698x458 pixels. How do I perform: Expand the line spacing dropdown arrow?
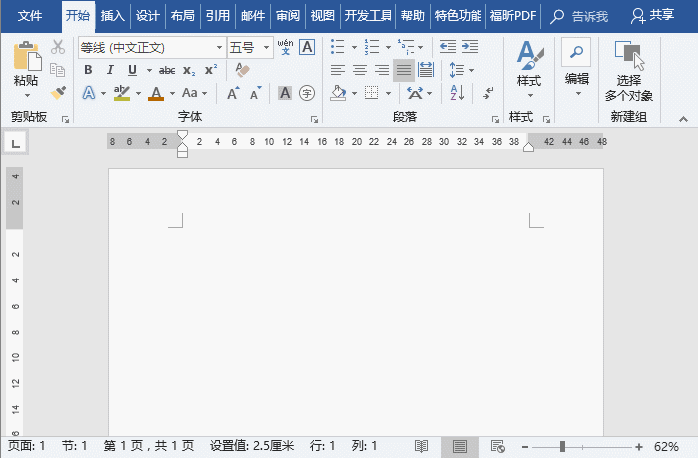tap(471, 70)
